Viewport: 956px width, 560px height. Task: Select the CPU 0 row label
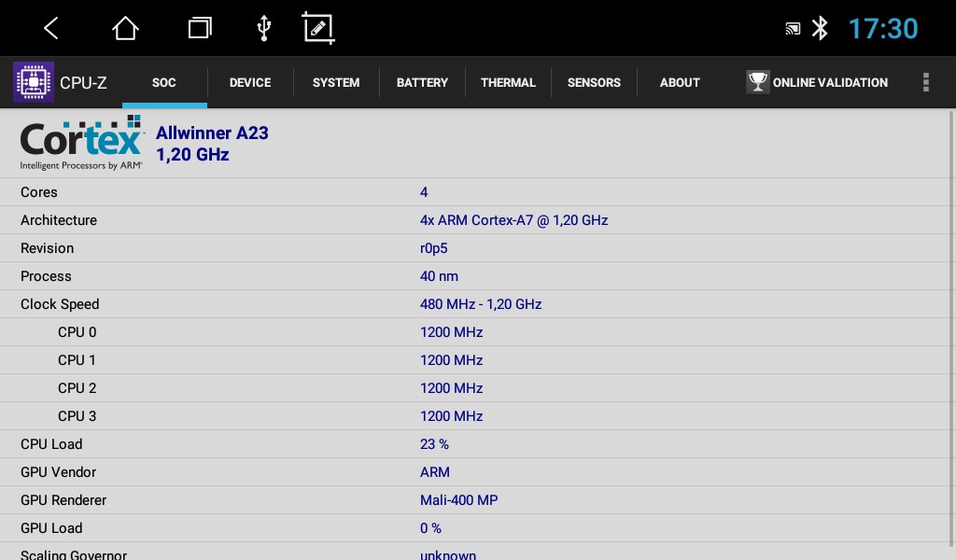click(77, 332)
